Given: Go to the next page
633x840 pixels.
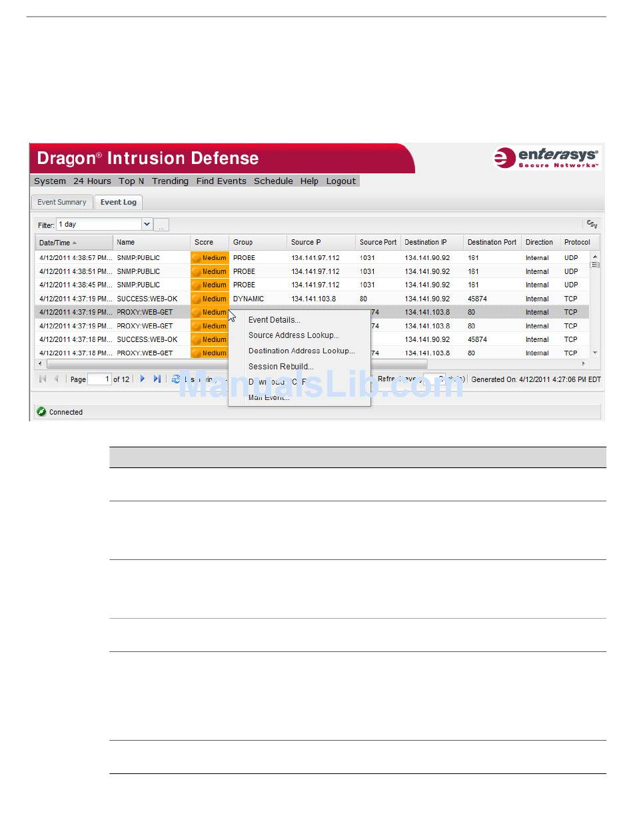Looking at the screenshot, I should [142, 379].
